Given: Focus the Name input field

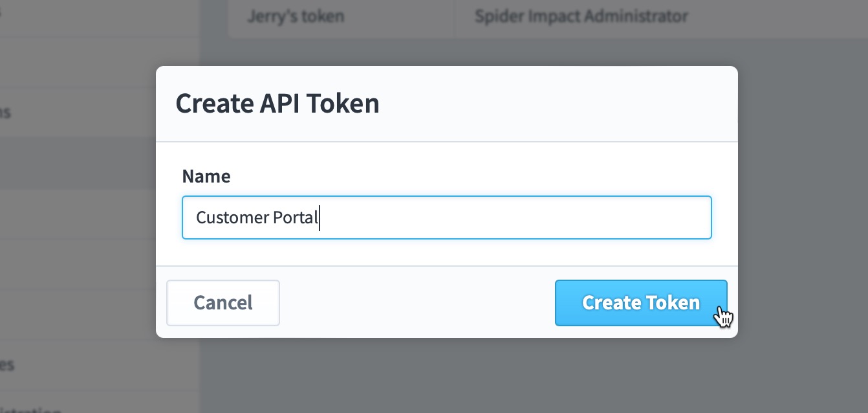Looking at the screenshot, I should (447, 218).
